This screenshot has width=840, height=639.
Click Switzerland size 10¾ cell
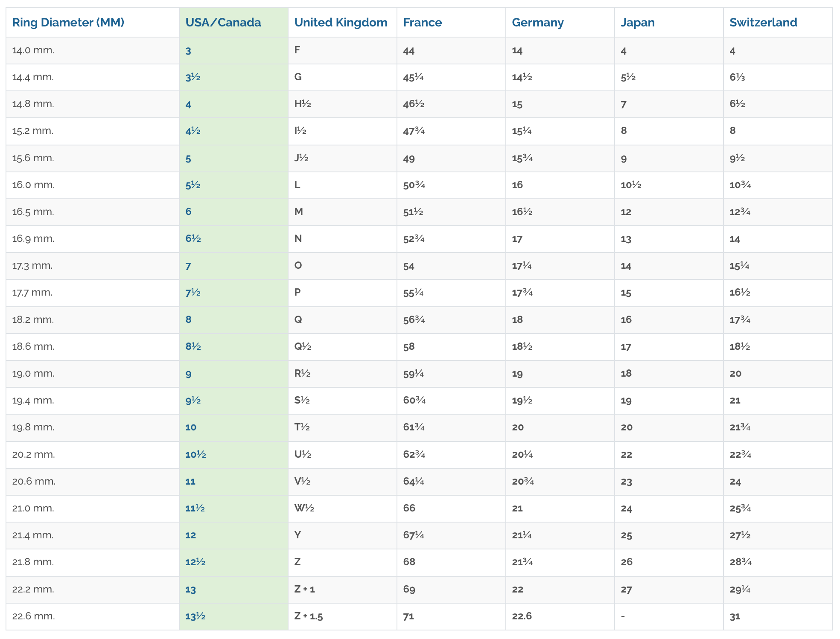click(778, 185)
